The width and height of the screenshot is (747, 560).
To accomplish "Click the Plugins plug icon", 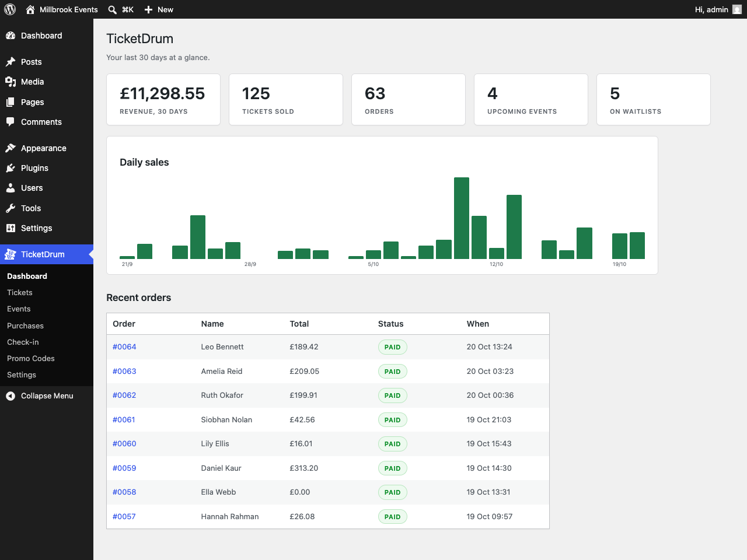I will coord(11,168).
